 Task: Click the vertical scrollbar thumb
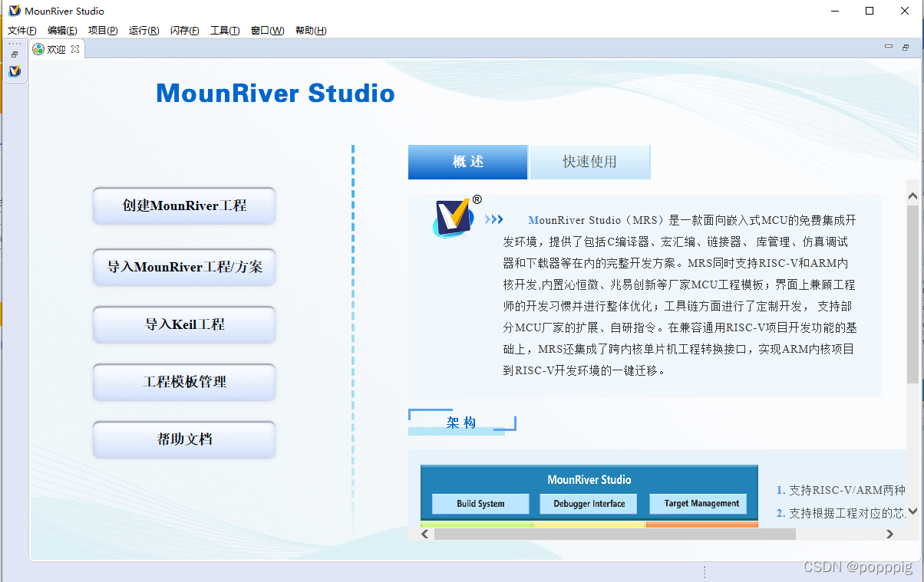[x=912, y=294]
